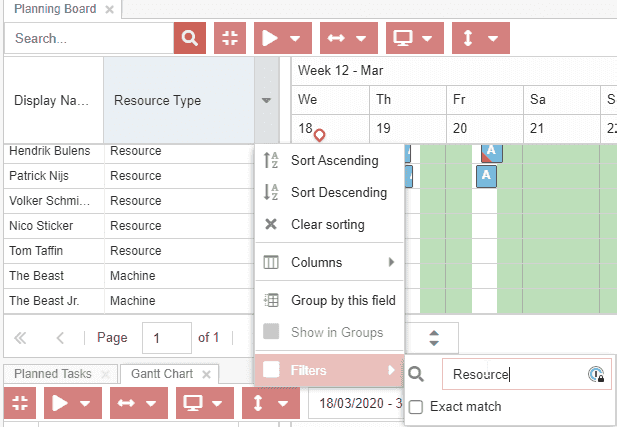This screenshot has height=427, width=617.
Task: Expand the Columns submenu
Action: point(330,262)
